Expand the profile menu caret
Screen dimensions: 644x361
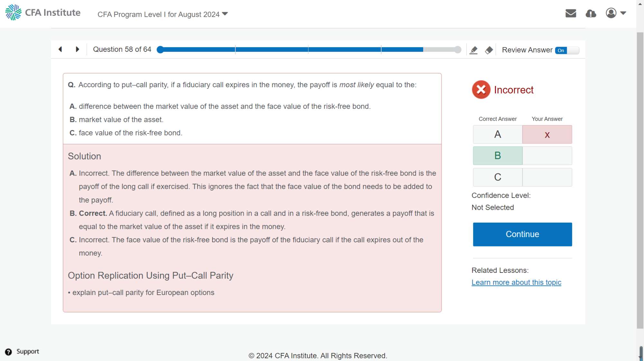point(623,13)
